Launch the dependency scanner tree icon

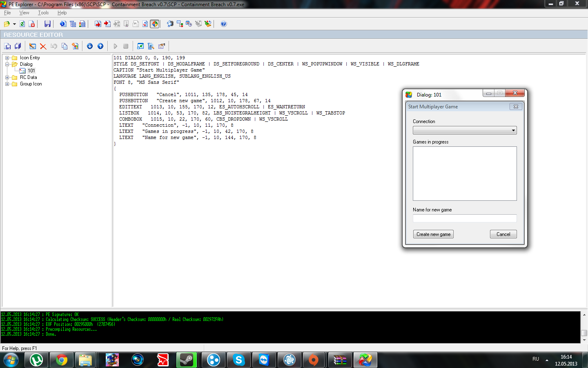[180, 24]
